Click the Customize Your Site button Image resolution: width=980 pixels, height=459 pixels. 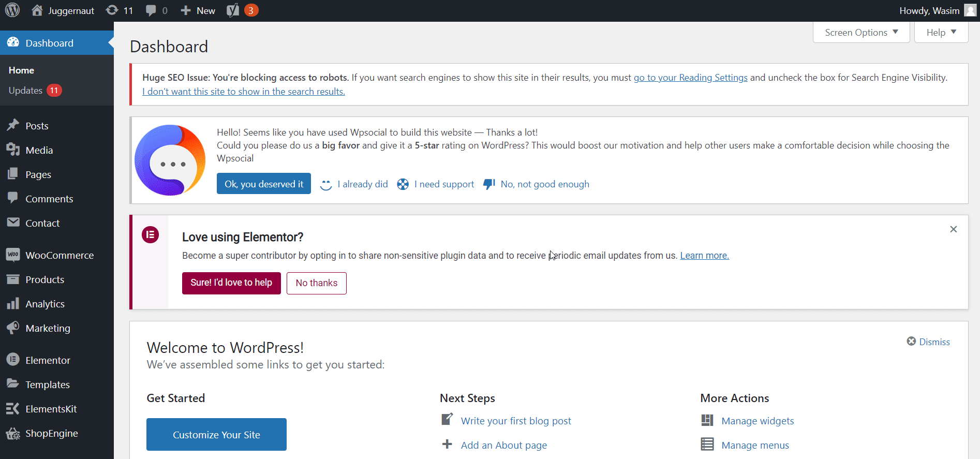tap(216, 435)
